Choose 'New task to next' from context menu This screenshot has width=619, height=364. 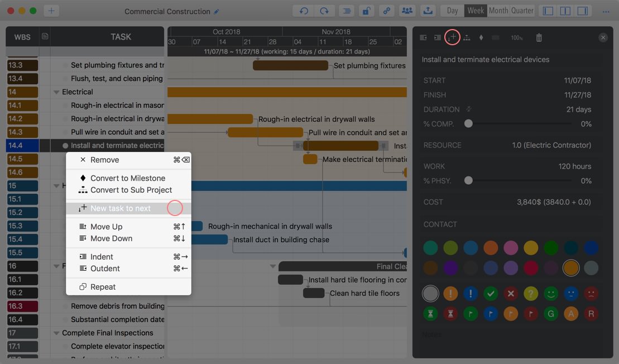pyautogui.click(x=121, y=208)
